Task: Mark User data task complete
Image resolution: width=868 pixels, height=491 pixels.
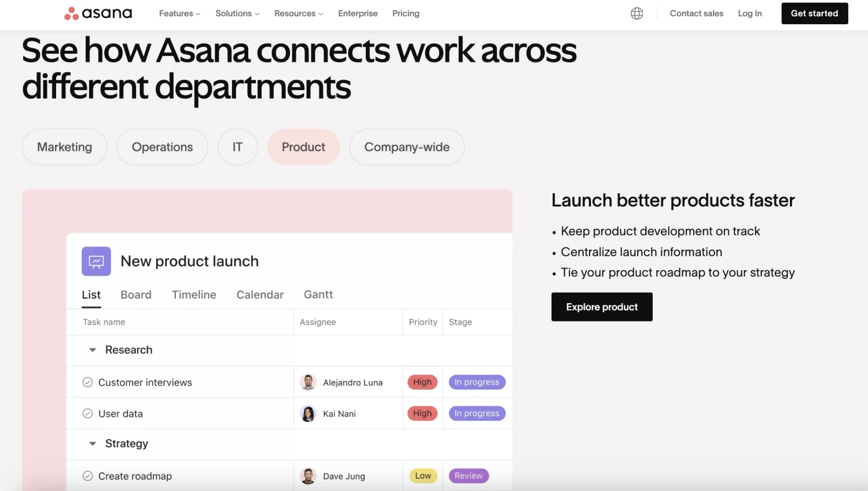Action: pyautogui.click(x=87, y=414)
